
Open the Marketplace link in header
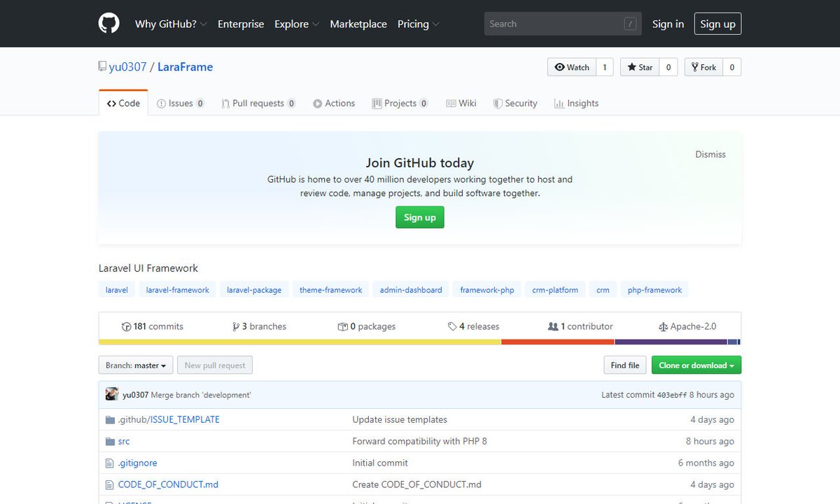[358, 24]
